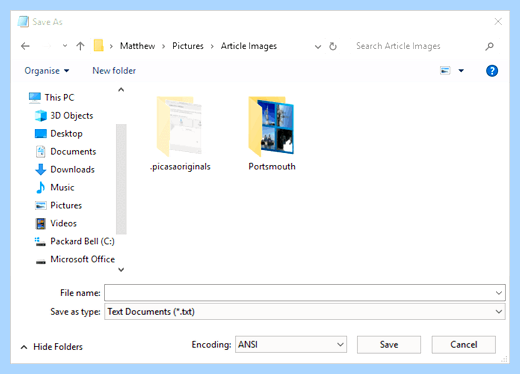Click the Documents page icon

click(x=41, y=152)
